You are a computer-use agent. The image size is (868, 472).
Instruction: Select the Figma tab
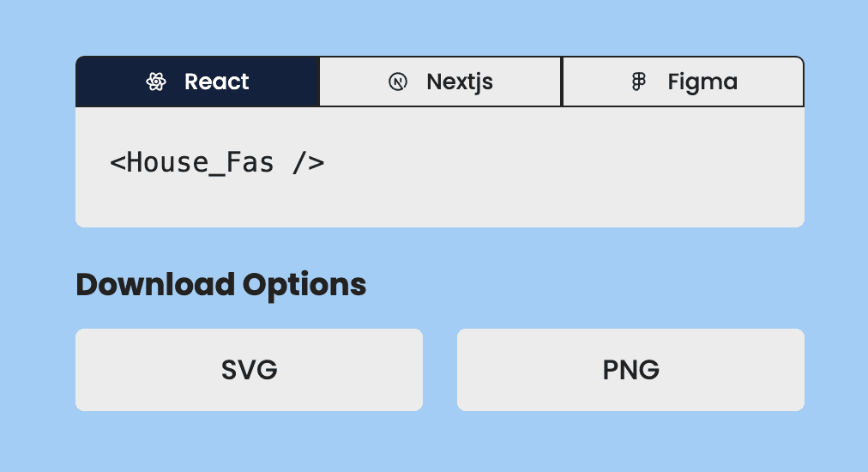point(683,82)
